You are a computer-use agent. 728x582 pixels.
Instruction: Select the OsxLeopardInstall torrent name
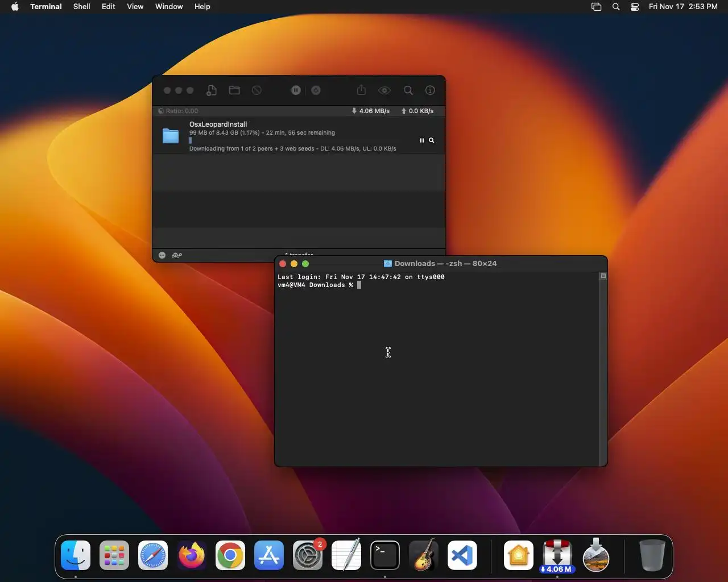pos(218,124)
